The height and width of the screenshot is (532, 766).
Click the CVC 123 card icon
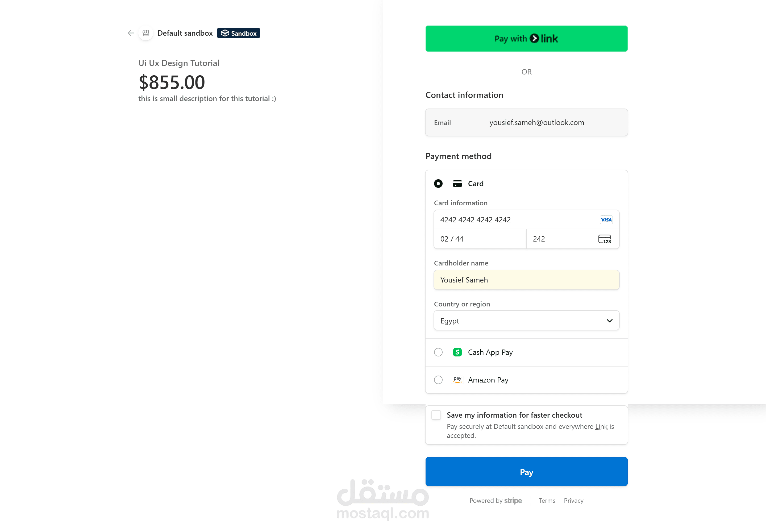pyautogui.click(x=604, y=239)
